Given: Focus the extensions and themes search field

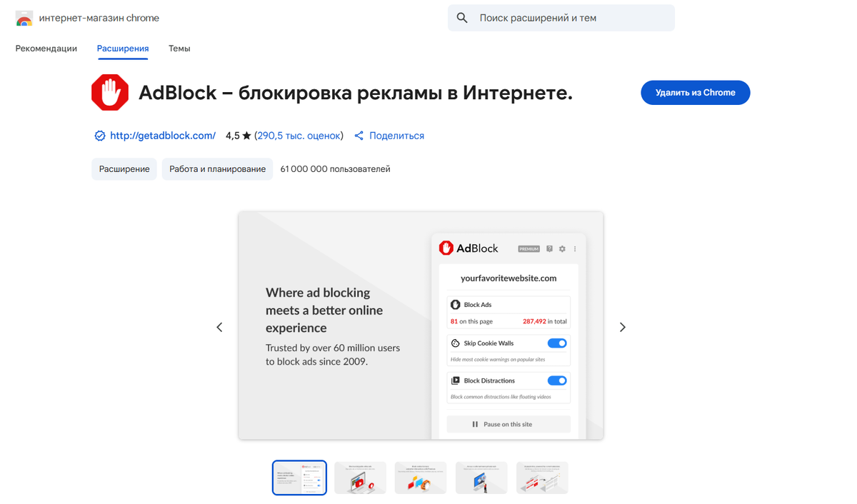Looking at the screenshot, I should coord(561,18).
